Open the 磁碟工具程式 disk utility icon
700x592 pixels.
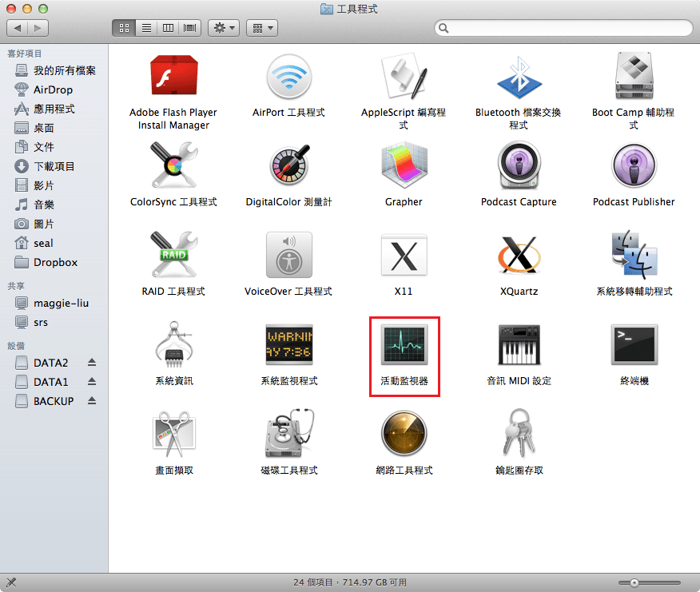[x=288, y=435]
